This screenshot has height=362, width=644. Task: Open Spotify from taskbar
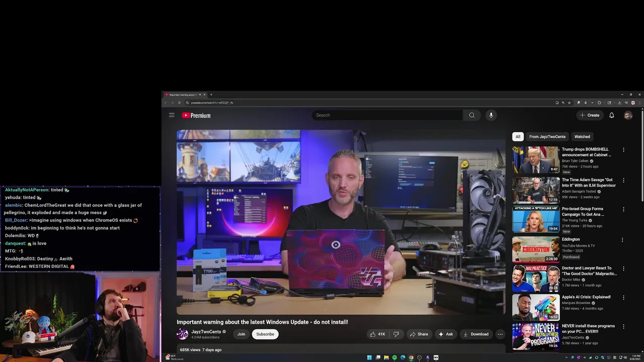point(394,357)
